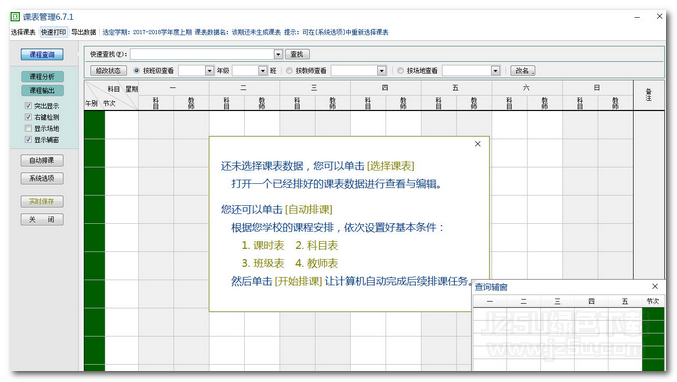Image resolution: width=677 pixels, height=382 pixels.
Task: Expand the 年级 grade dropdown
Action: (x=210, y=70)
